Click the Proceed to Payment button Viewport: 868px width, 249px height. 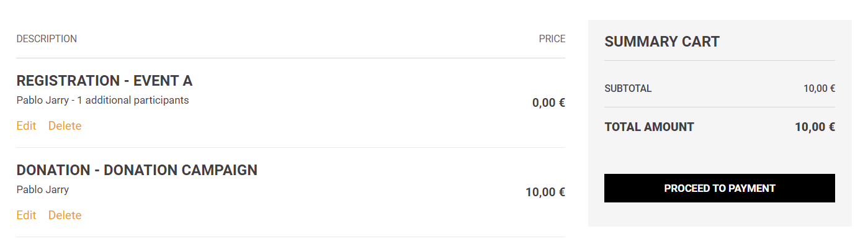(719, 188)
